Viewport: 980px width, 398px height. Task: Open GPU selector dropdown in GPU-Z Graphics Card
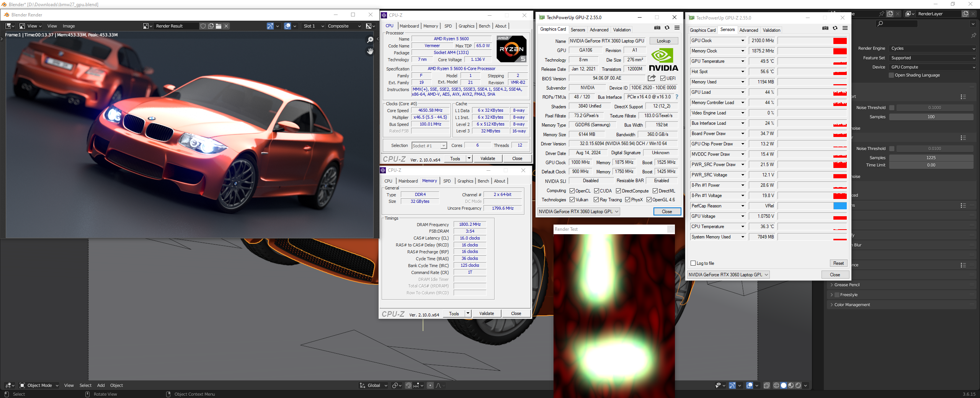click(x=578, y=212)
